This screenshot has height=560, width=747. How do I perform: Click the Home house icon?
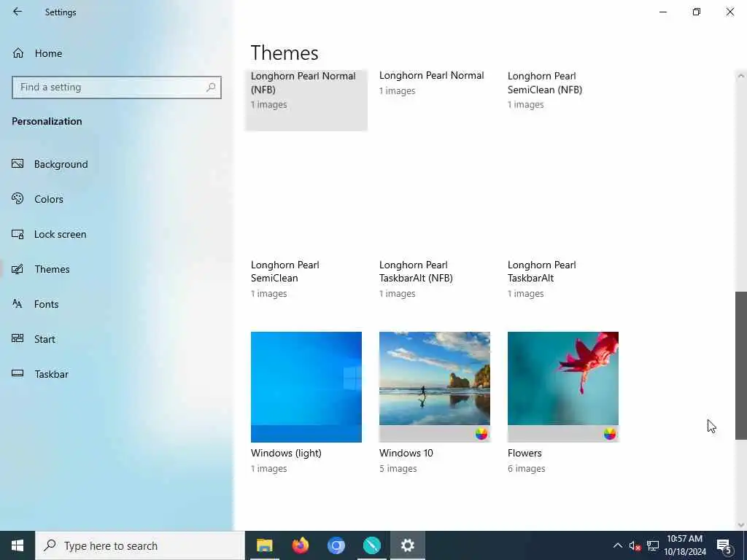coord(18,53)
